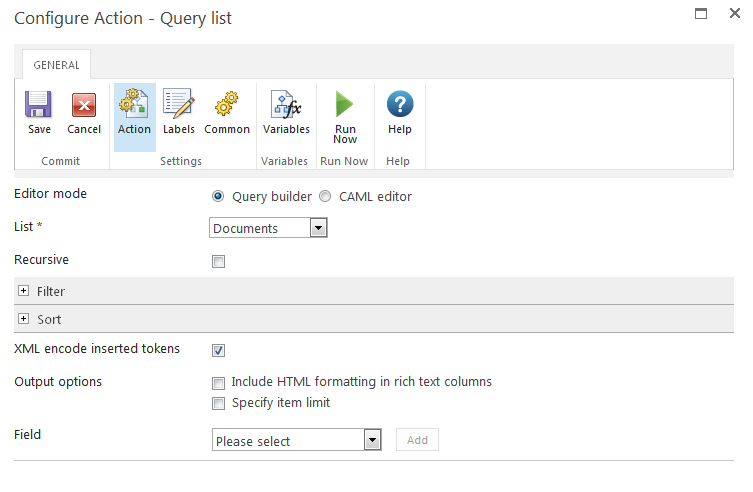The height and width of the screenshot is (492, 753).
Task: Open the List dropdown showing Documents
Action: [x=269, y=229]
